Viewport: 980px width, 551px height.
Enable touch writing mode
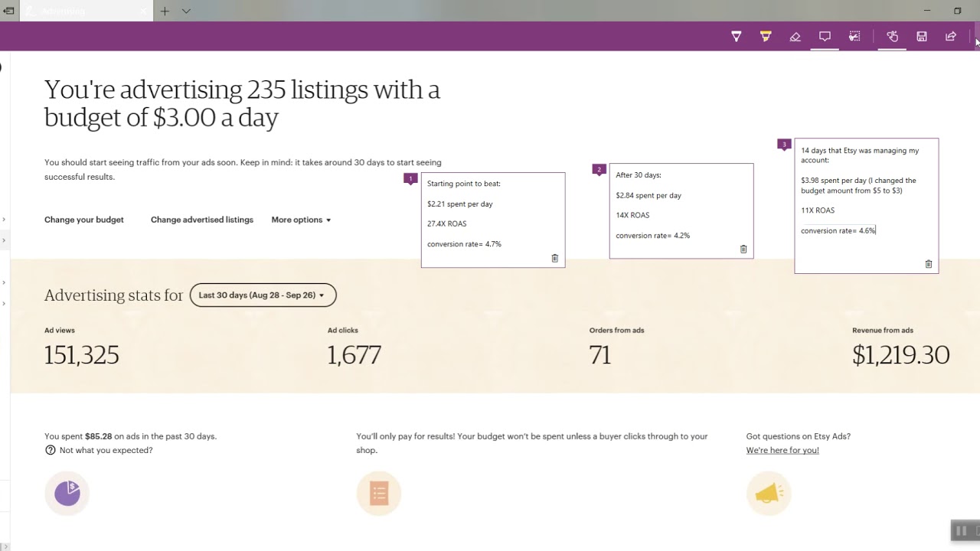[892, 36]
